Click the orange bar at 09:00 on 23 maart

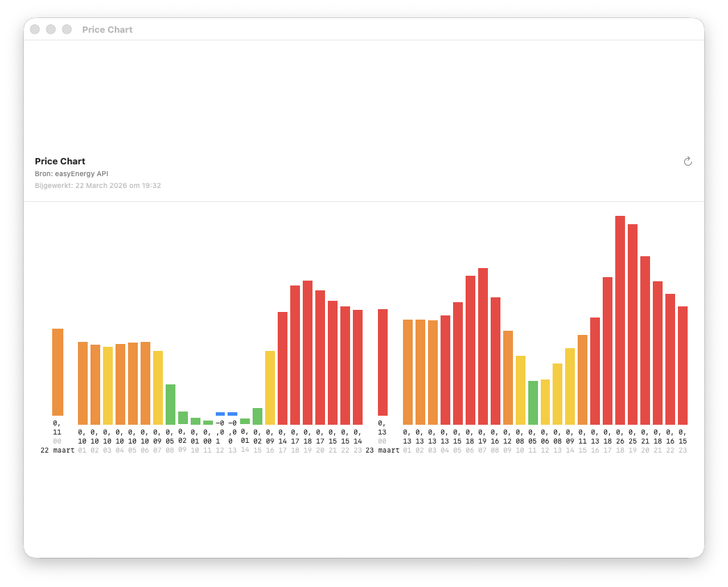click(x=509, y=376)
